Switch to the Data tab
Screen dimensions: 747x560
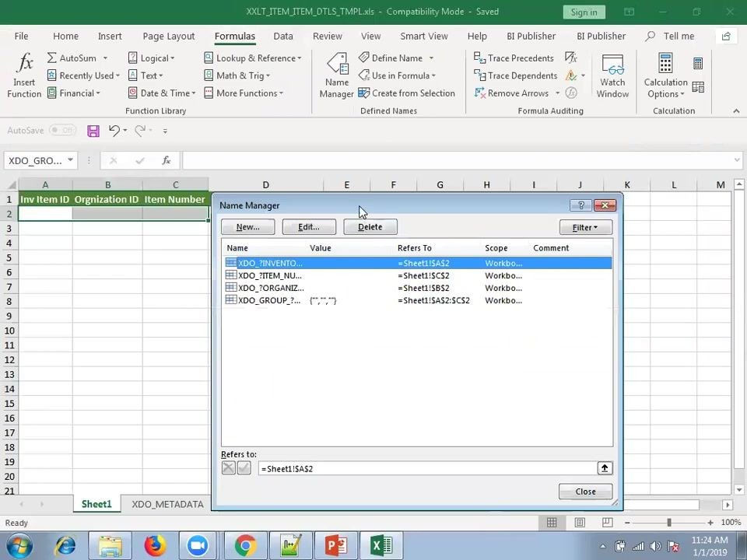[283, 37]
